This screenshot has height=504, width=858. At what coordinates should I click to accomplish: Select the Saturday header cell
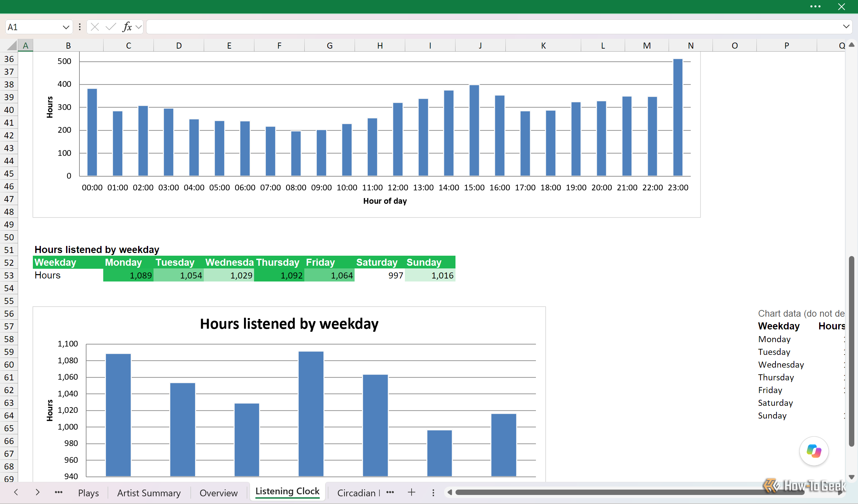tap(380, 263)
